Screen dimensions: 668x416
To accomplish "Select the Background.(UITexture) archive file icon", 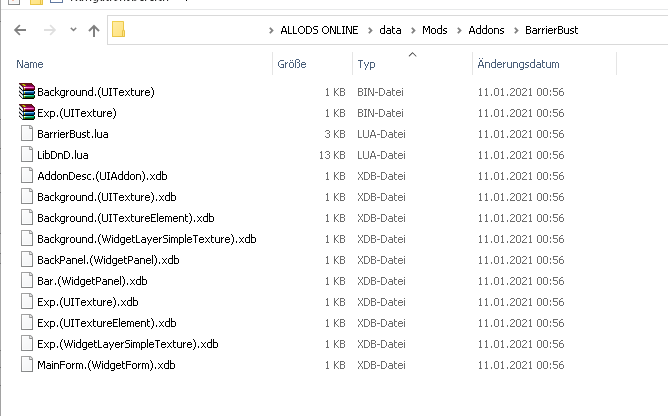I will [x=26, y=92].
